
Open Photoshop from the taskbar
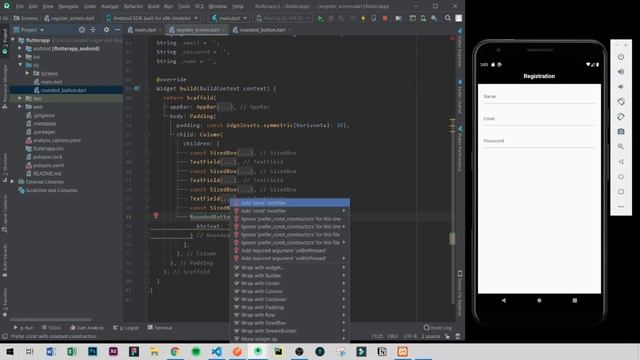tap(93, 351)
